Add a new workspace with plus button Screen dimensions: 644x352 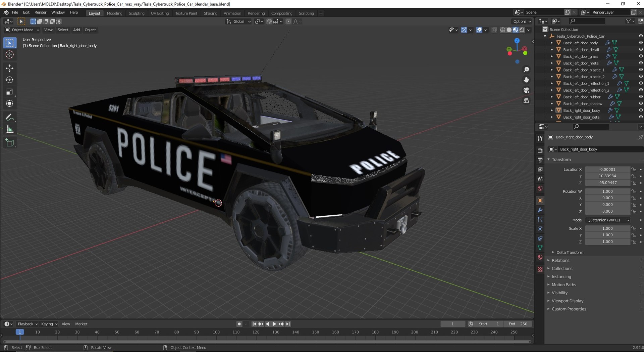(321, 13)
